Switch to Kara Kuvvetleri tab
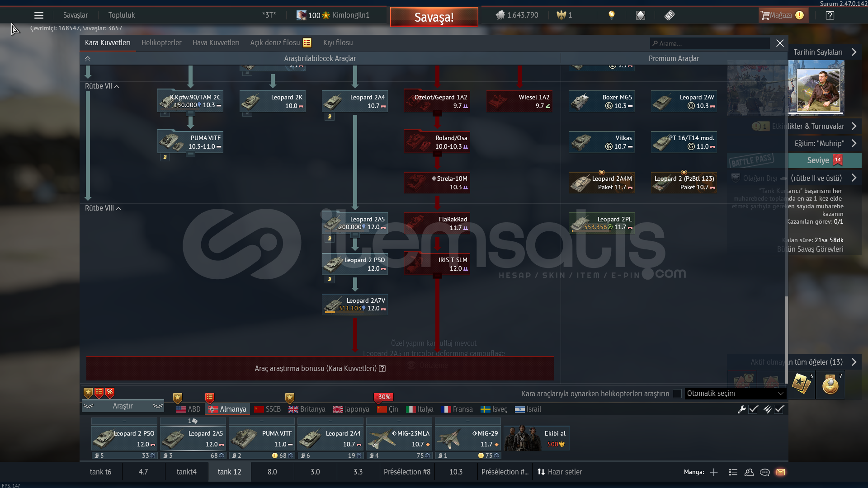This screenshot has height=488, width=868. click(x=108, y=42)
